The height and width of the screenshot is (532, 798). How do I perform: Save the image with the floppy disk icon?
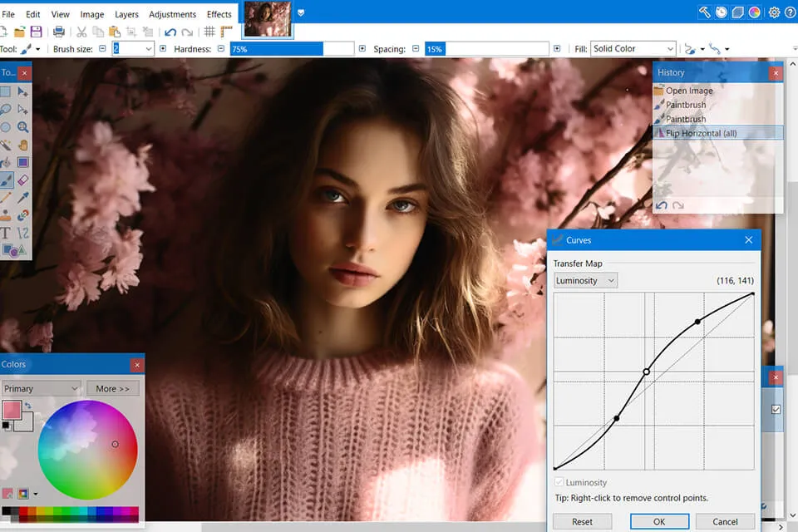point(36,32)
